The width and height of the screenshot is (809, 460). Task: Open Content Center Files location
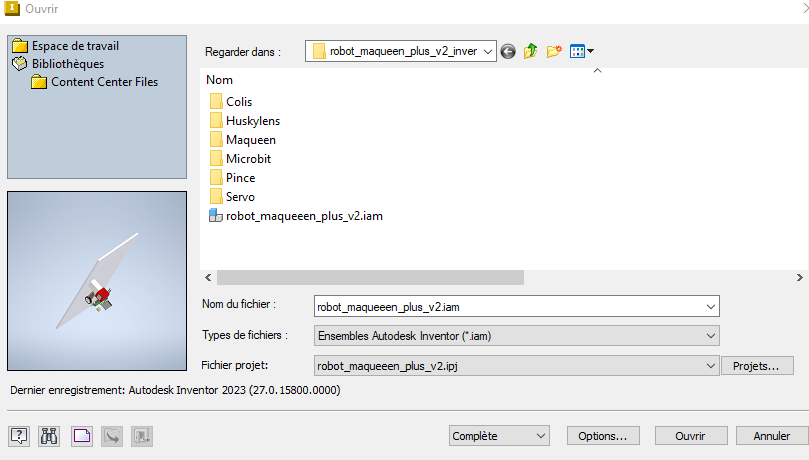coord(104,82)
